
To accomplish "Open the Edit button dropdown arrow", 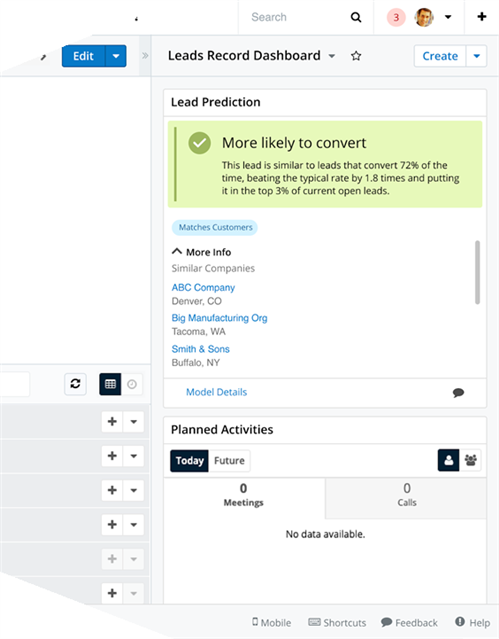I will (x=116, y=56).
